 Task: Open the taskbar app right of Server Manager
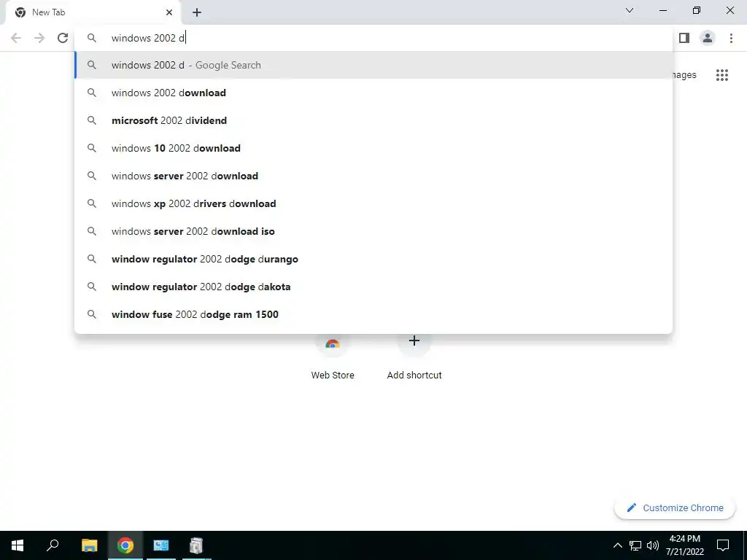click(196, 545)
